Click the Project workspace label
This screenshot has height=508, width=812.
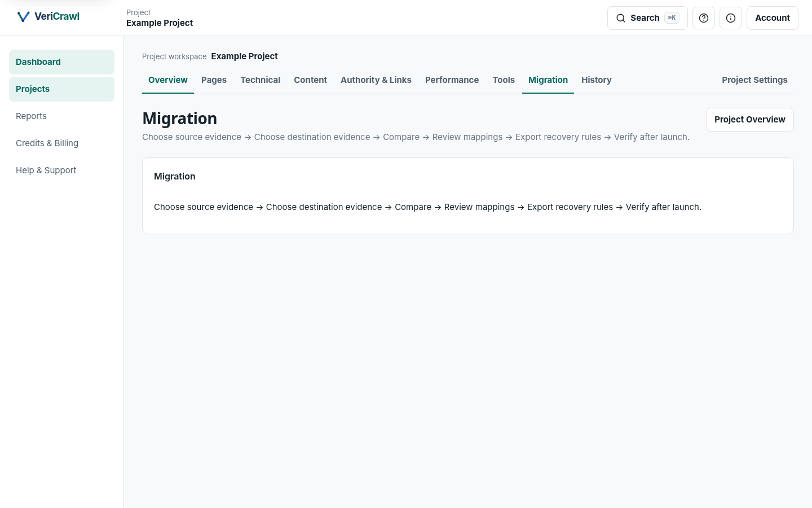coord(174,56)
